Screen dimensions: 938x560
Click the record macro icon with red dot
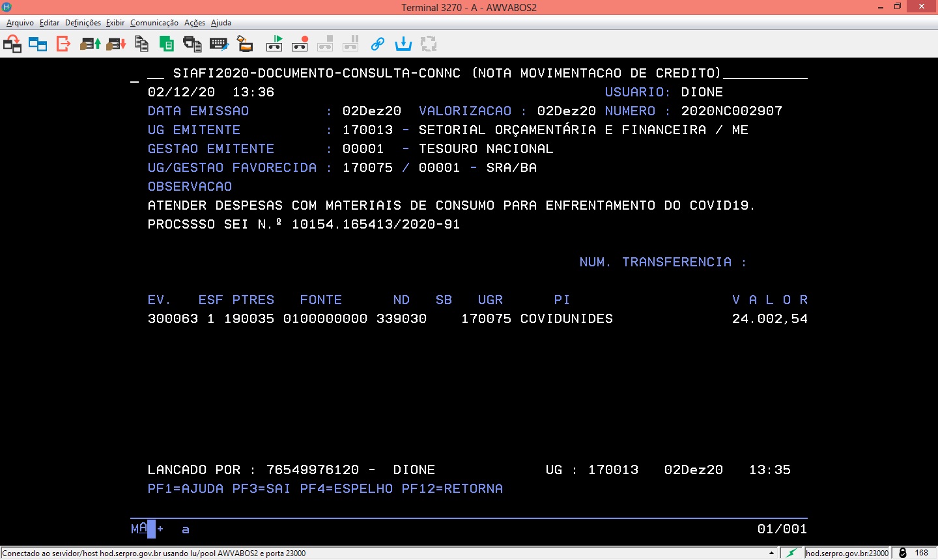coord(300,44)
